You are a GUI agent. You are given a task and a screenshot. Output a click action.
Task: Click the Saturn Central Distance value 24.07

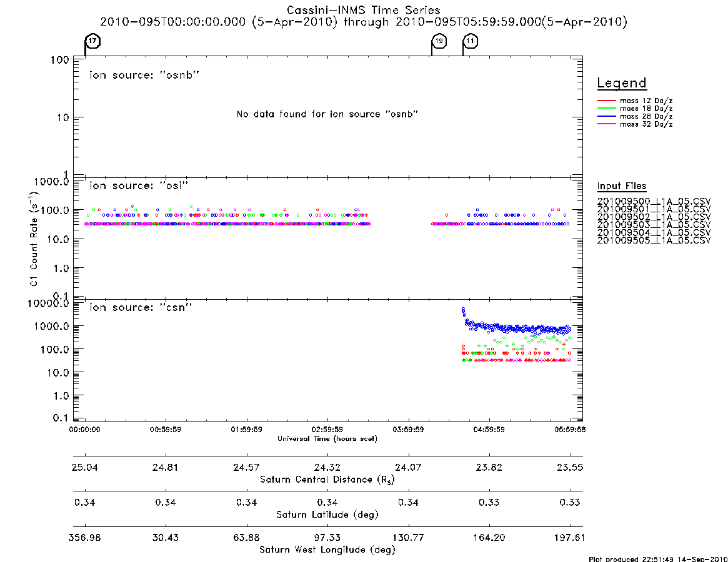[x=408, y=467]
